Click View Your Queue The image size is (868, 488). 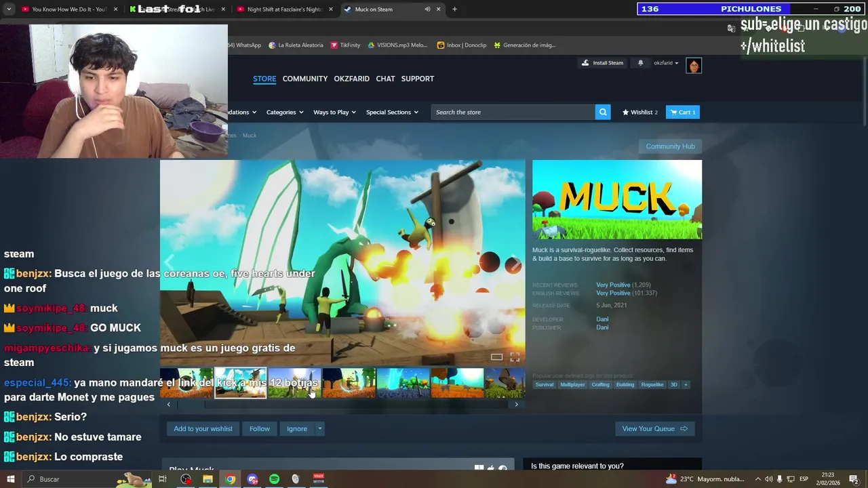pos(654,428)
